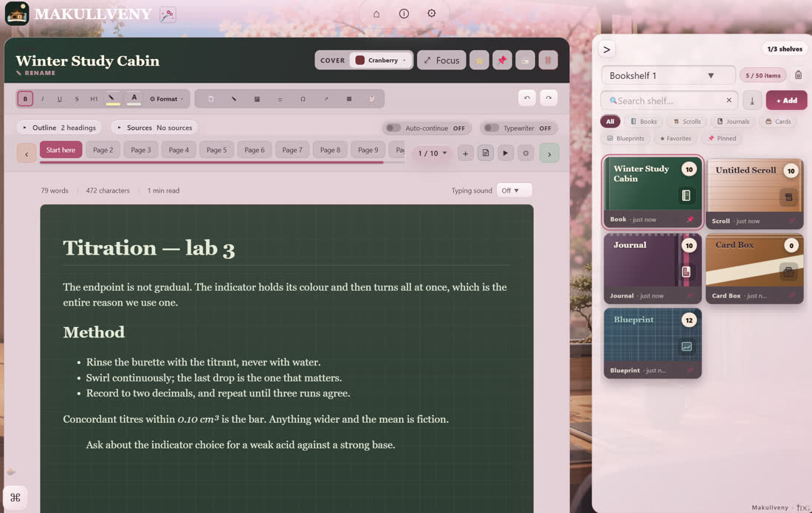Insert a table with grid icon
The height and width of the screenshot is (513, 812).
[349, 99]
